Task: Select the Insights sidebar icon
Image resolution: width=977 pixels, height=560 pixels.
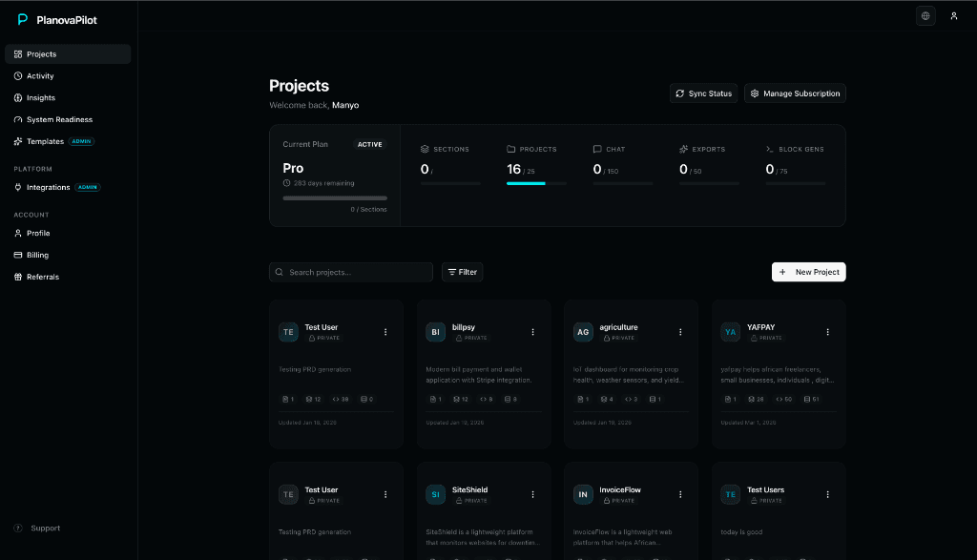Action: click(x=39, y=97)
